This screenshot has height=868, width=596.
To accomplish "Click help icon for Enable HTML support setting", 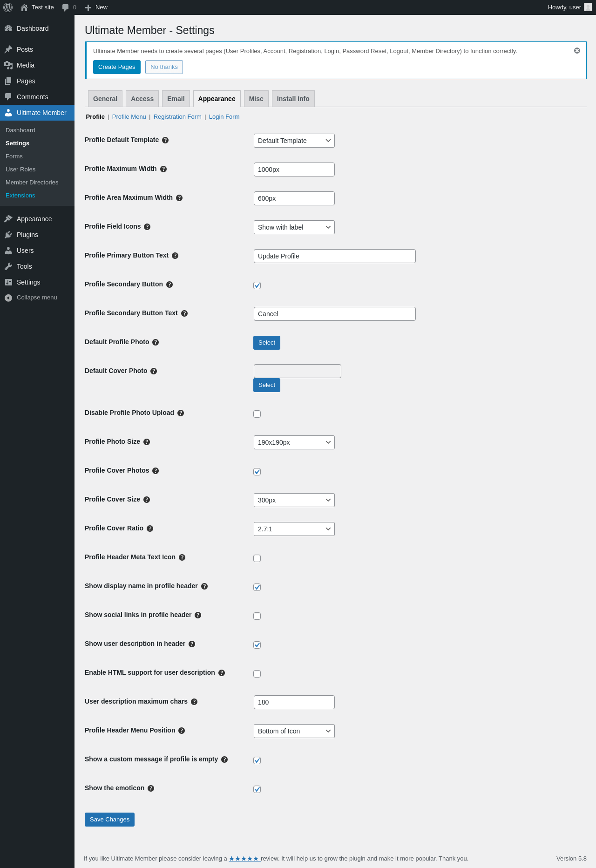I will click(222, 673).
